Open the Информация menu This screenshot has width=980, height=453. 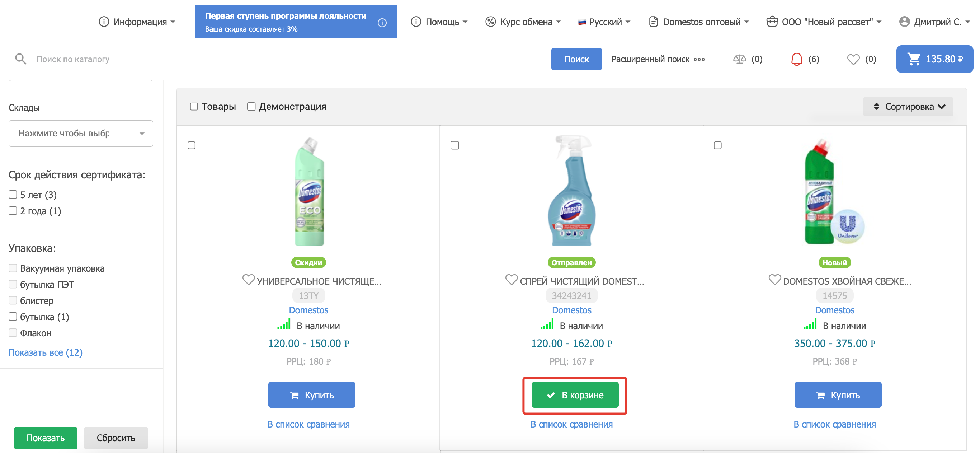(x=137, y=22)
